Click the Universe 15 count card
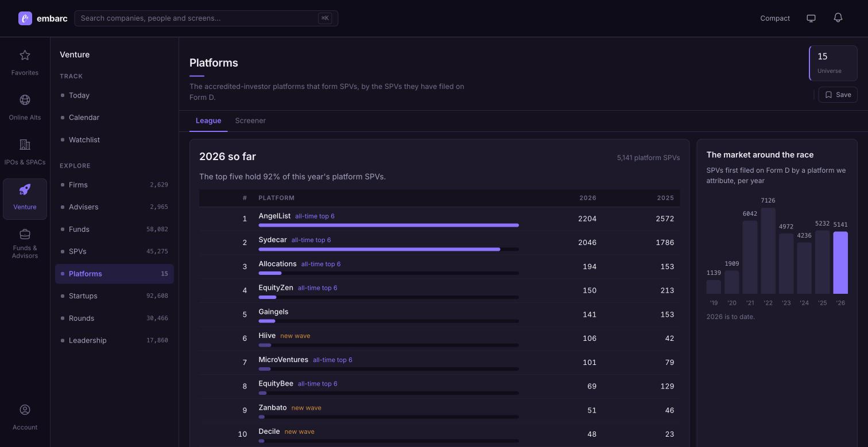This screenshot has width=868, height=447. [833, 63]
